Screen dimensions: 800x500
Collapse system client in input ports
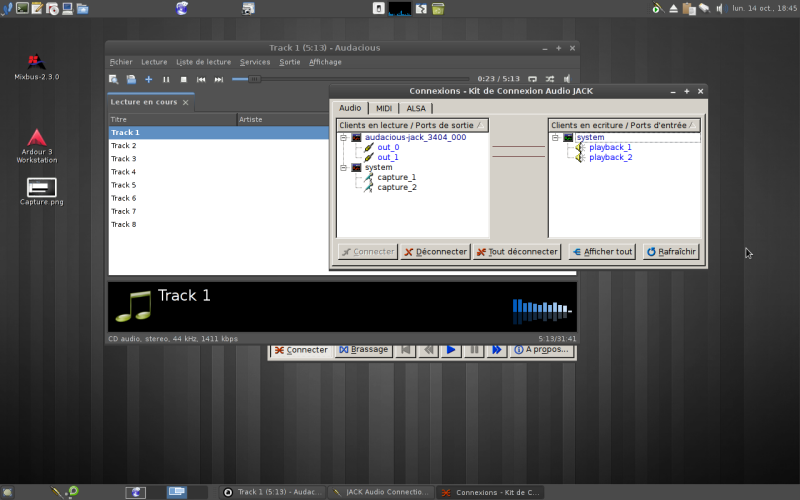point(555,138)
